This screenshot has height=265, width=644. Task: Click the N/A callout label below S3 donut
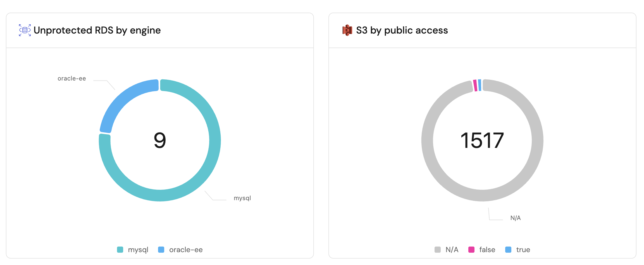coord(516,218)
